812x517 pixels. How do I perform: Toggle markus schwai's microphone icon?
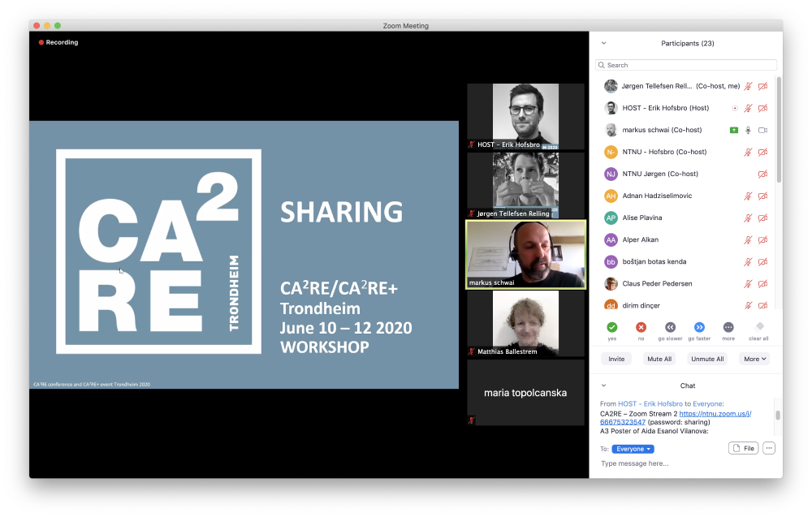coord(749,130)
